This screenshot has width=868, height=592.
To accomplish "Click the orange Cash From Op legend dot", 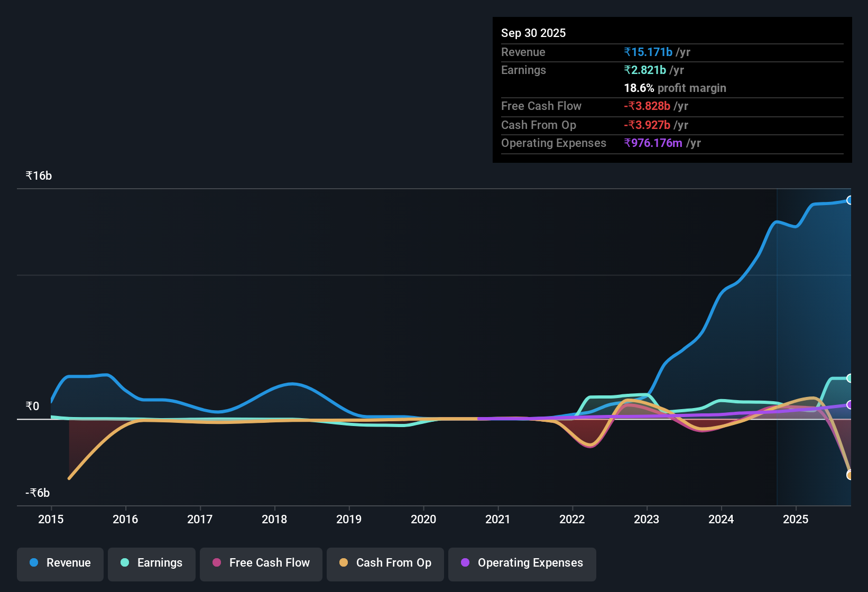I will click(344, 563).
